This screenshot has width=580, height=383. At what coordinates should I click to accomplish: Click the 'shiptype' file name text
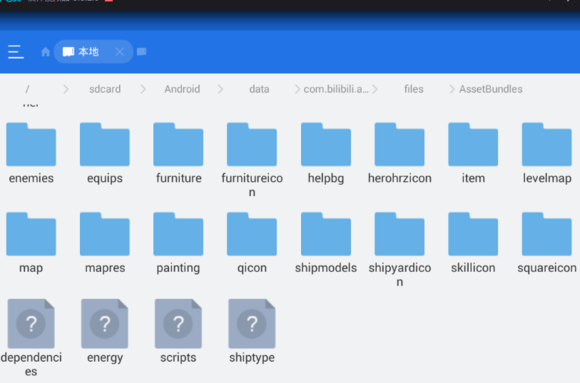(252, 358)
